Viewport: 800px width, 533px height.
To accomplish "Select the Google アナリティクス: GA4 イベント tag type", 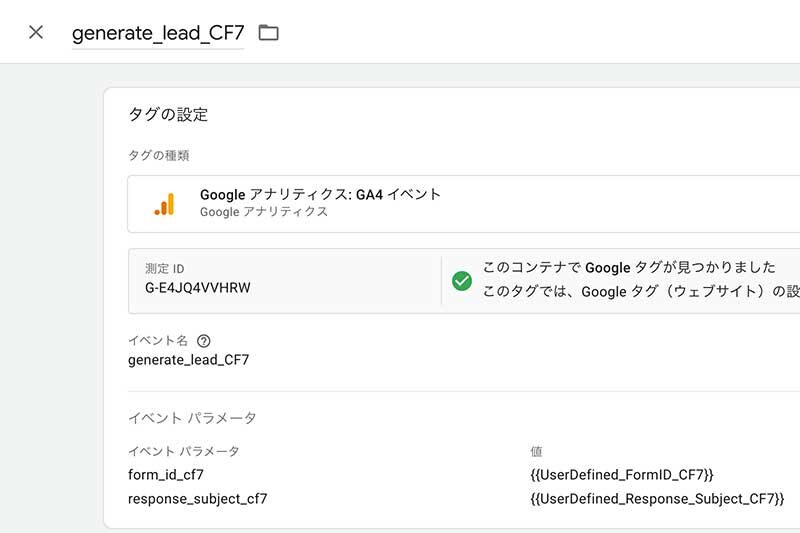I will coord(463,204).
